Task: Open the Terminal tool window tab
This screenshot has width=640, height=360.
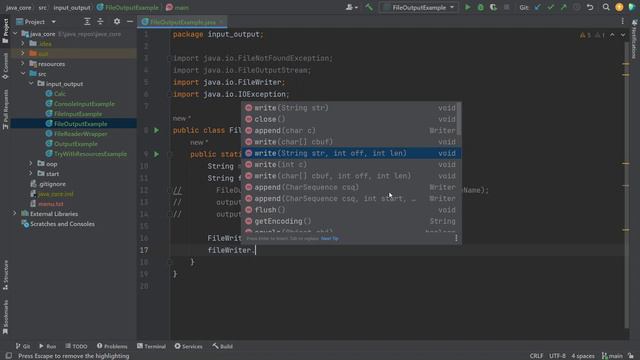Action: click(x=151, y=346)
